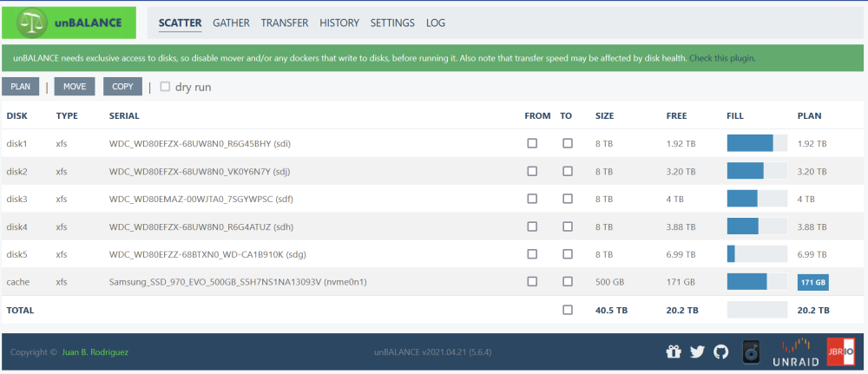Viewport: 868px width, 374px height.
Task: Click the COPY button
Action: point(123,86)
